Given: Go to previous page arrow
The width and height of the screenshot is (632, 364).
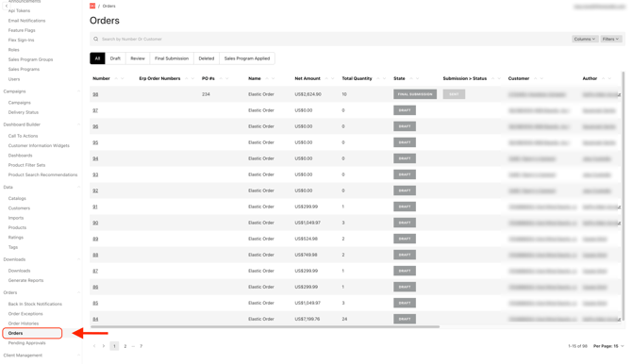Looking at the screenshot, I should coord(94,346).
